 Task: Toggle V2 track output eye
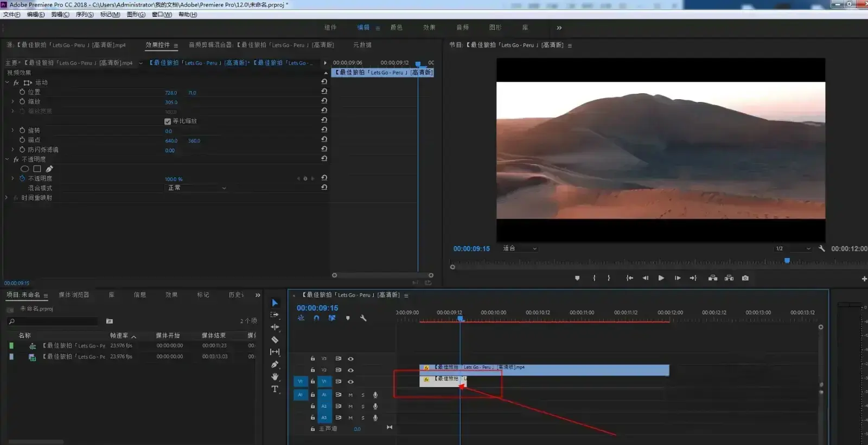(350, 370)
